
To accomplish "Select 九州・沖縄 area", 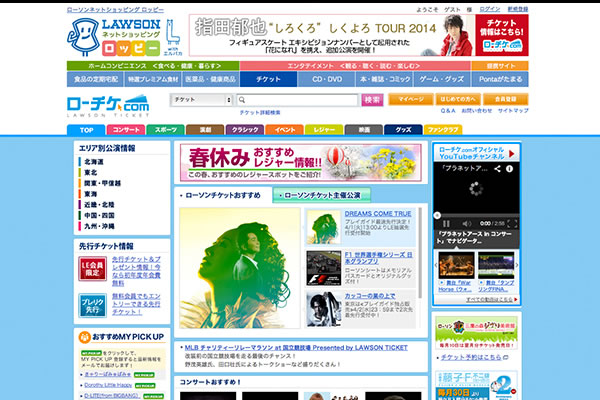I will pyautogui.click(x=99, y=226).
